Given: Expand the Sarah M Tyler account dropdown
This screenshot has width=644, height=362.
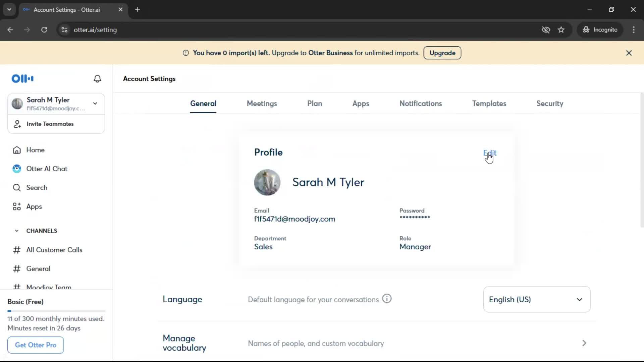Looking at the screenshot, I should click(95, 104).
